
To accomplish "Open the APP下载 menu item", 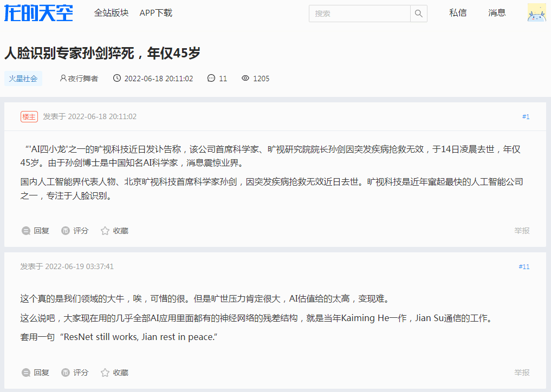I will pyautogui.click(x=155, y=13).
